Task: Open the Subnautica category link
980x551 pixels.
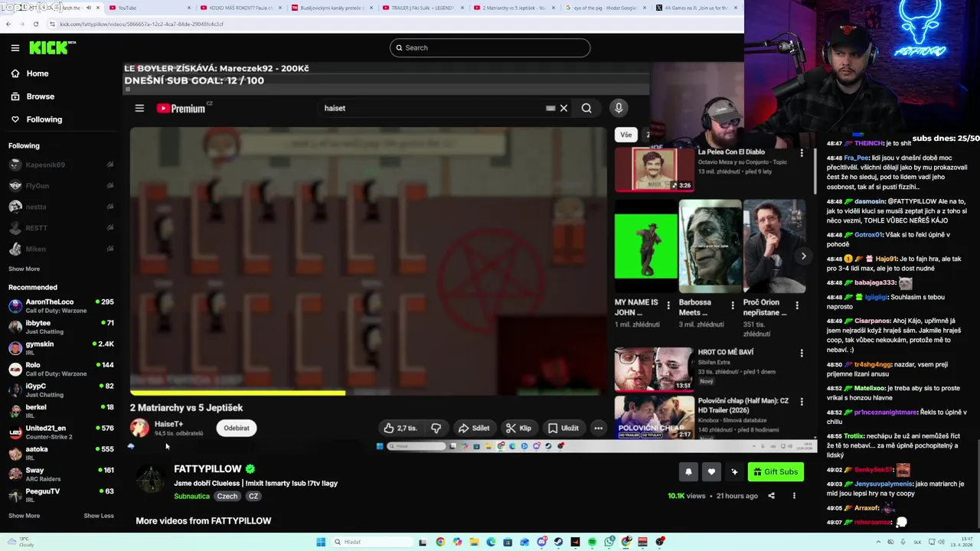Action: pos(191,496)
